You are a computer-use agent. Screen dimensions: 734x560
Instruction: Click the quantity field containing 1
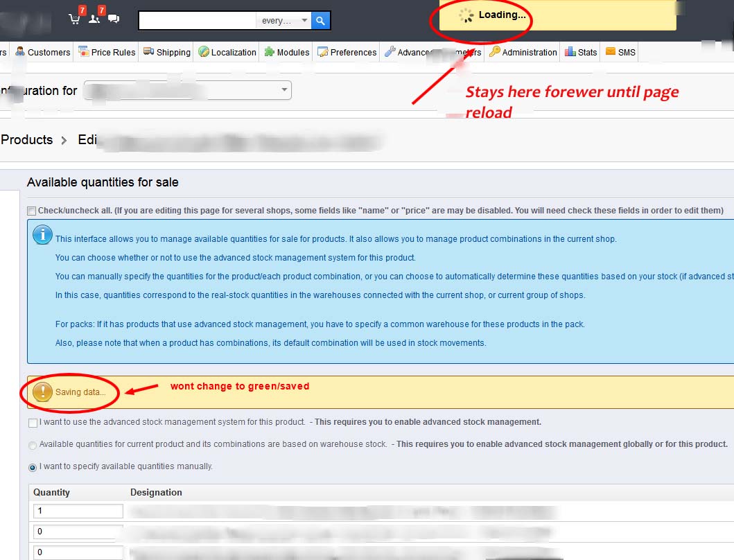click(78, 511)
